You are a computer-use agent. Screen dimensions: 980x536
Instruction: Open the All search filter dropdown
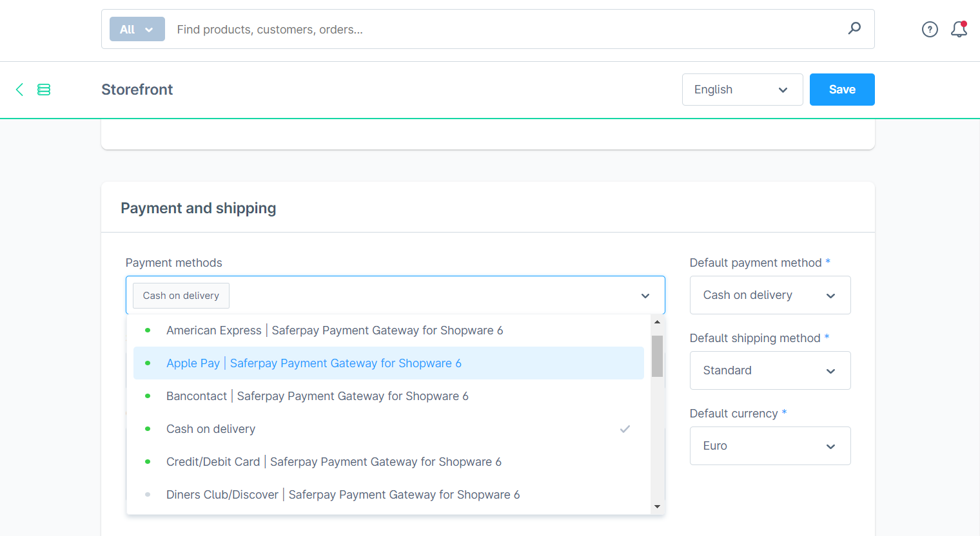tap(137, 29)
